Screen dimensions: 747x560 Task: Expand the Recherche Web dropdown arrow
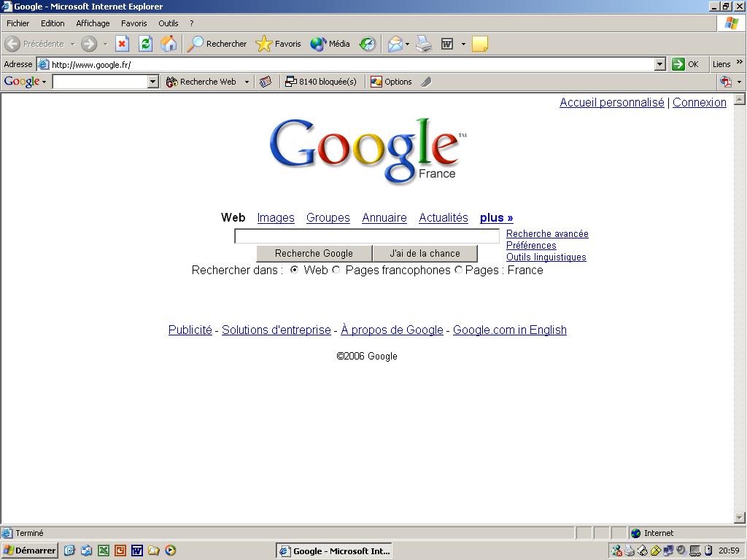[x=247, y=82]
